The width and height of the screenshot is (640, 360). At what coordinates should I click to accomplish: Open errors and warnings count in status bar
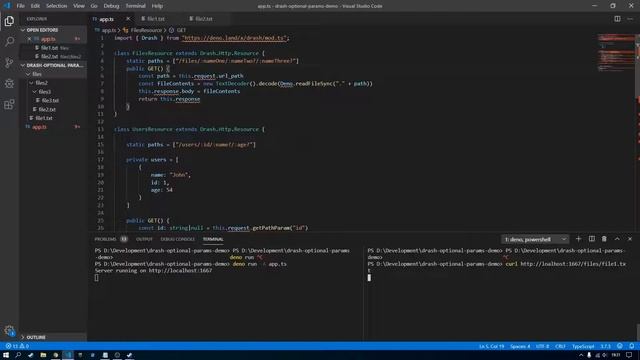click(x=17, y=346)
